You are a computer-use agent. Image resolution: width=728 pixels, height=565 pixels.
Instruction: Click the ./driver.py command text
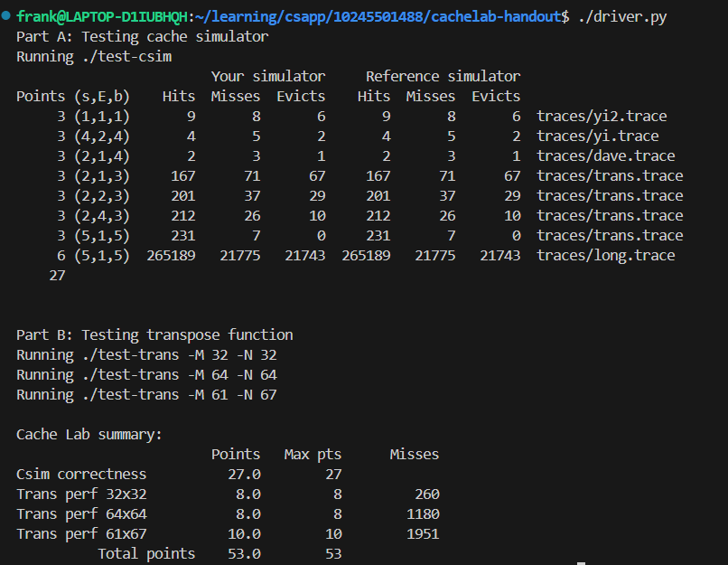tap(622, 17)
